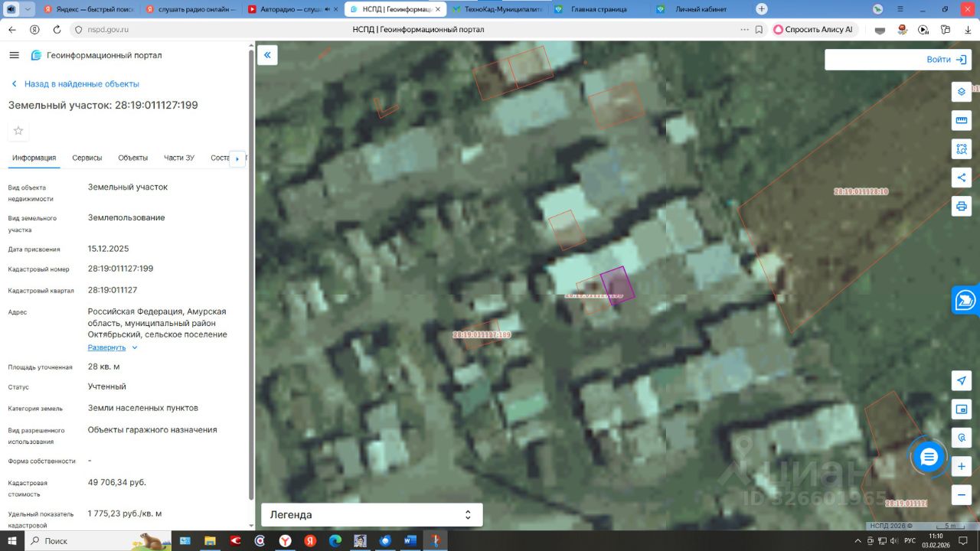Share the current map view
Image resolution: width=980 pixels, height=551 pixels.
961,178
